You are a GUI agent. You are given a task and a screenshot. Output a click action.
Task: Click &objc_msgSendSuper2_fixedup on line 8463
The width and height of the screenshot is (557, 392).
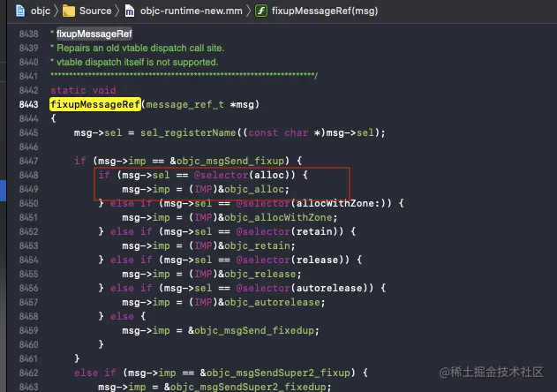(245, 387)
